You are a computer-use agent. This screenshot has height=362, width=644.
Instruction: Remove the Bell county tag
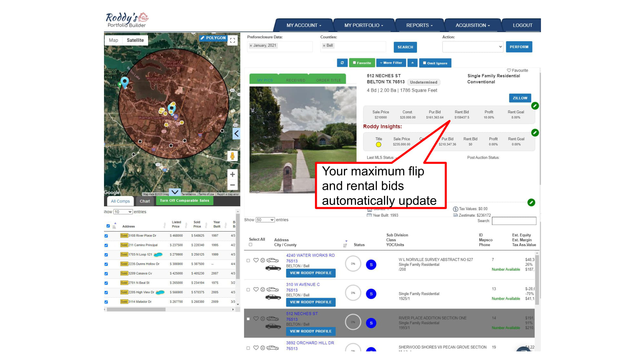pyautogui.click(x=324, y=46)
